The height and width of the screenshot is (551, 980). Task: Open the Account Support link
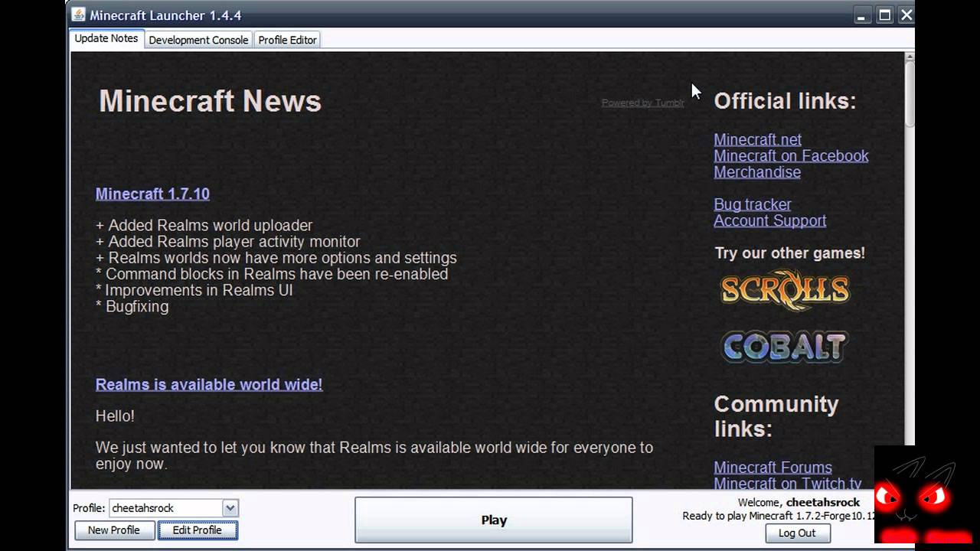(x=770, y=220)
